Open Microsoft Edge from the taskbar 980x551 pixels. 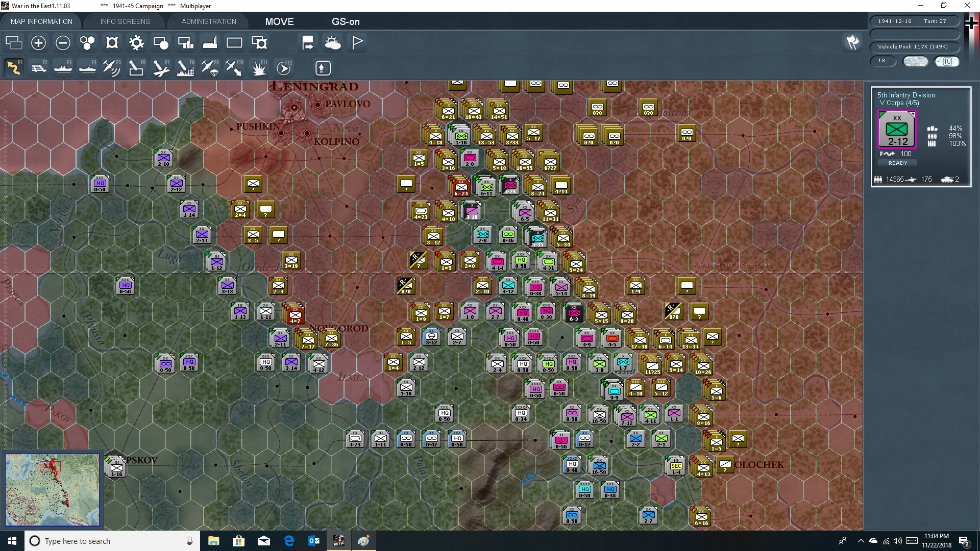288,541
